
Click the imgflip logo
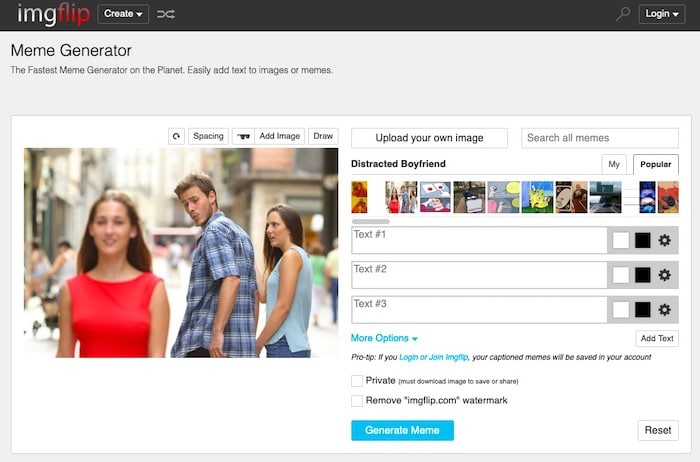click(52, 14)
